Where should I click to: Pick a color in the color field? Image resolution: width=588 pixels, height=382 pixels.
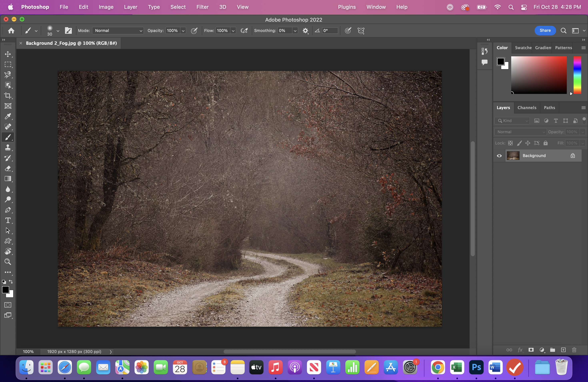(x=539, y=75)
